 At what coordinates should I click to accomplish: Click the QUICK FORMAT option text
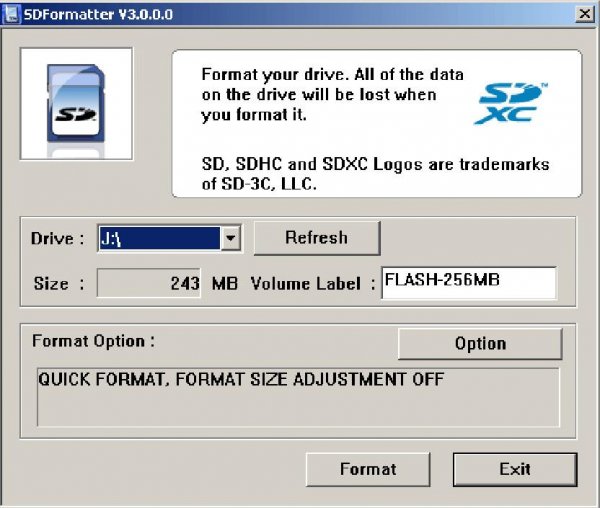point(241,379)
